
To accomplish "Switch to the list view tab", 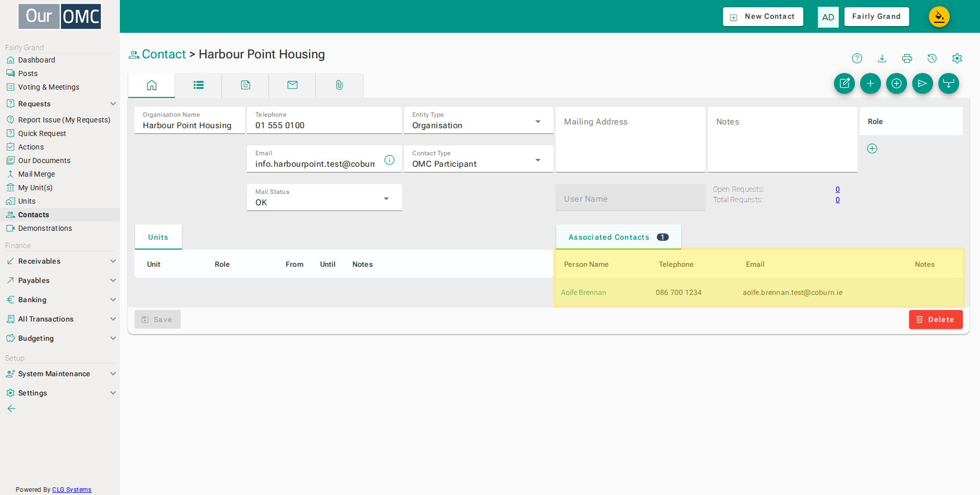I will (199, 85).
